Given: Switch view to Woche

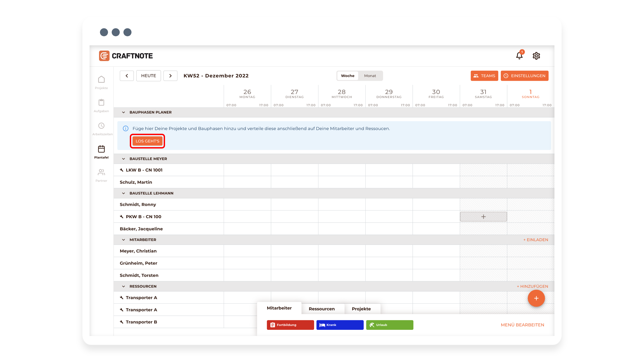Looking at the screenshot, I should point(347,76).
